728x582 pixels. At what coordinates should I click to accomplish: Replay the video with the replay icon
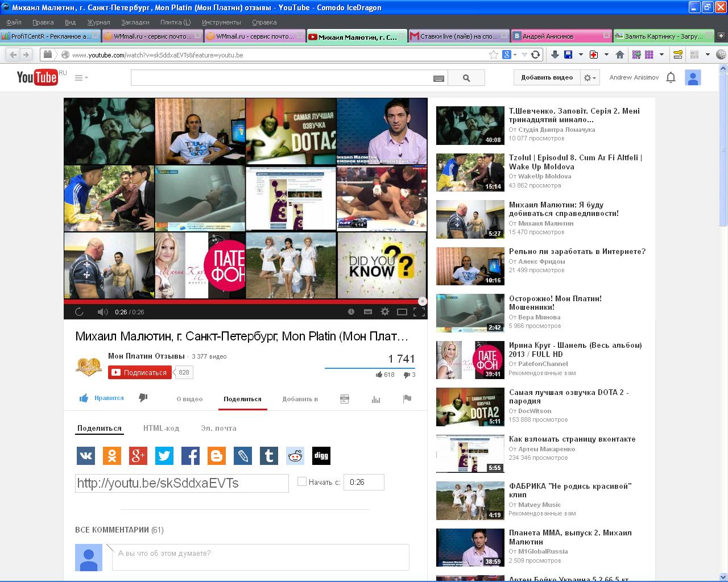coord(79,311)
